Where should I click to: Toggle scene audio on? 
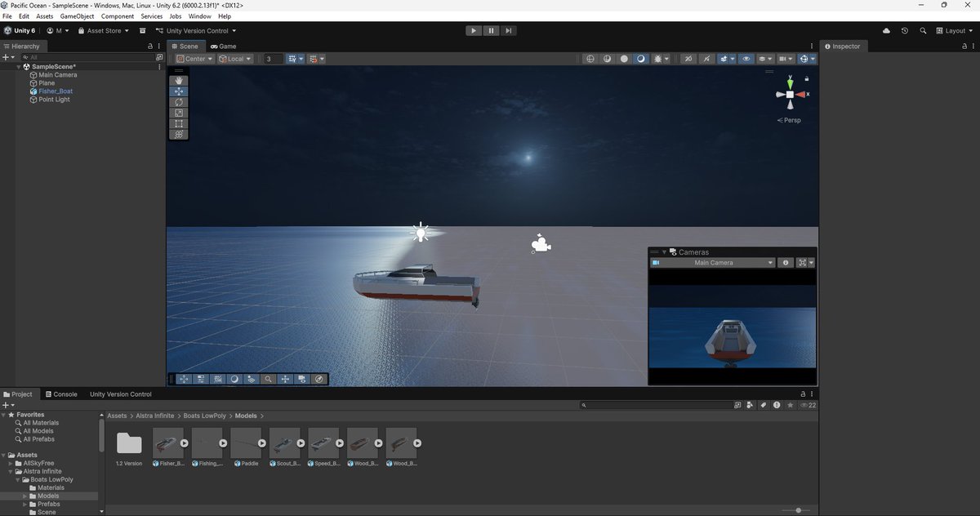point(623,59)
